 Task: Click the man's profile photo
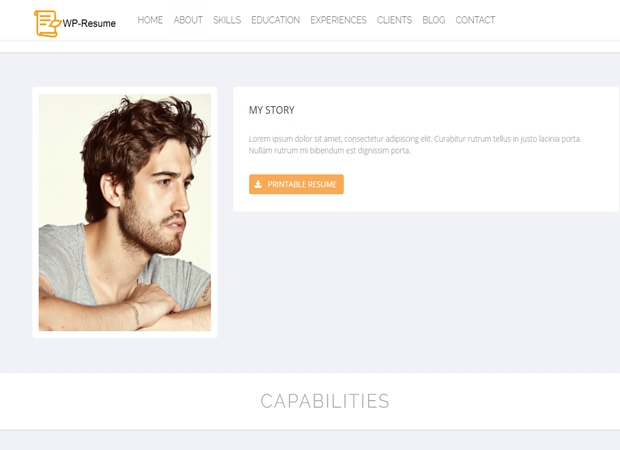[x=125, y=212]
